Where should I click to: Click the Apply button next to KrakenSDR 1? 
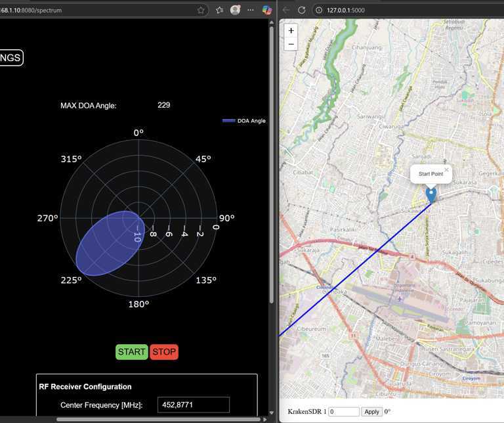pyautogui.click(x=371, y=412)
